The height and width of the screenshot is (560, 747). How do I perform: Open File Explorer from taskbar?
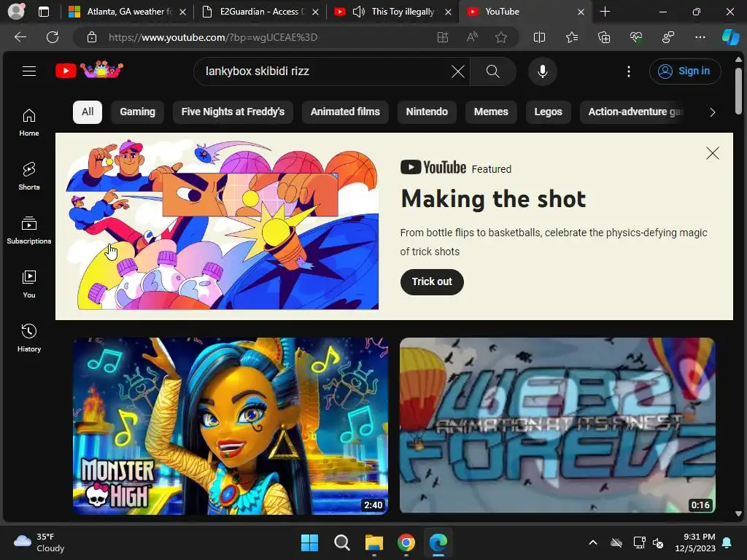(374, 542)
